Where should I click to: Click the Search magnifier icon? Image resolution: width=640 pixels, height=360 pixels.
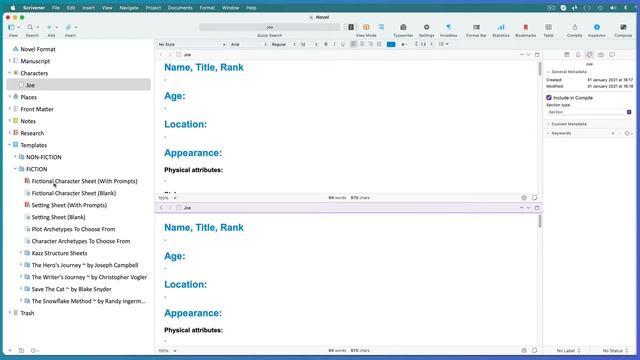point(30,27)
